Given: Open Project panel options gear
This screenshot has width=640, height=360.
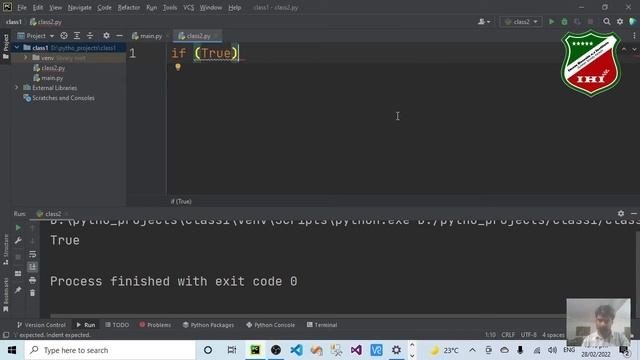Looking at the screenshot, I should 106,36.
